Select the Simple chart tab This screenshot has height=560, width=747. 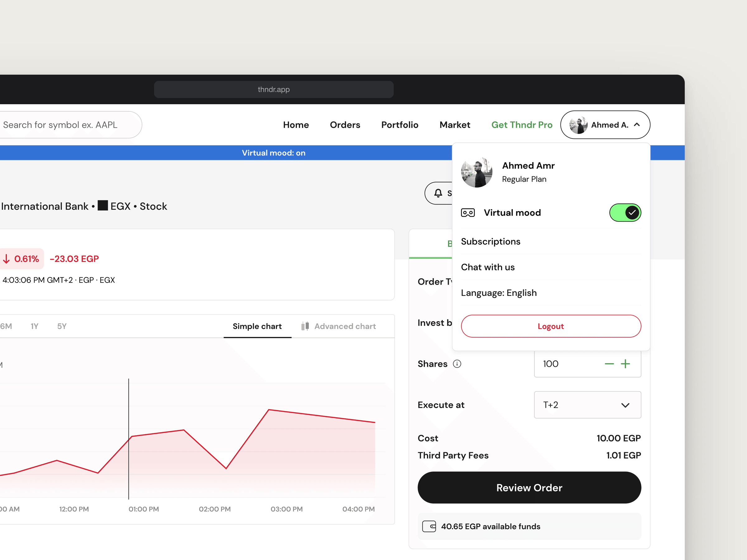point(257,326)
